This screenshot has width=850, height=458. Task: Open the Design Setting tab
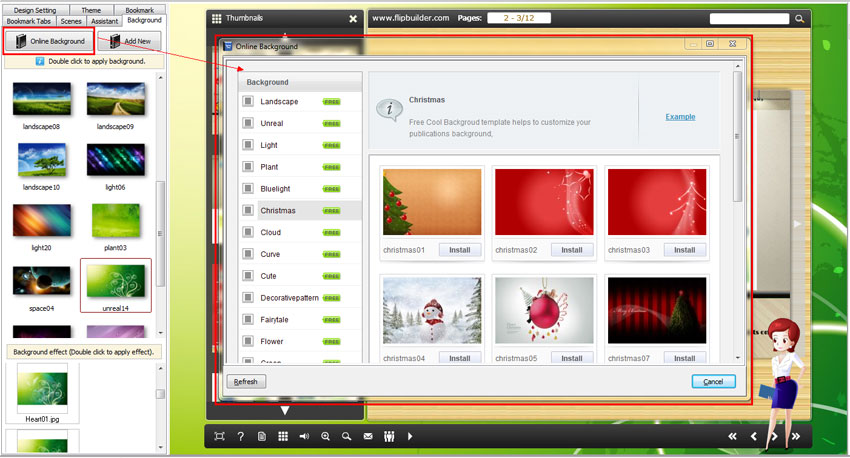35,10
